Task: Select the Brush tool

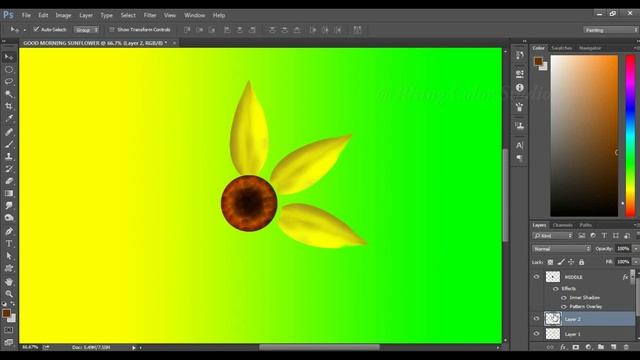Action: [x=9, y=144]
